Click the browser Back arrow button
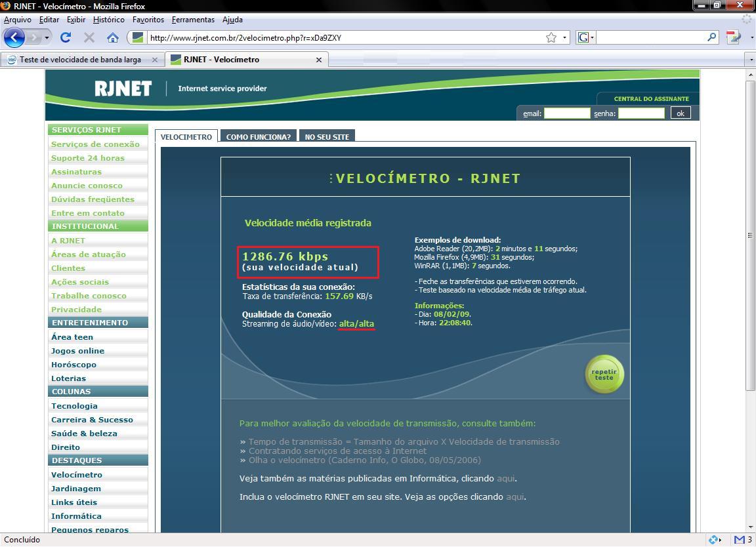 point(14,37)
